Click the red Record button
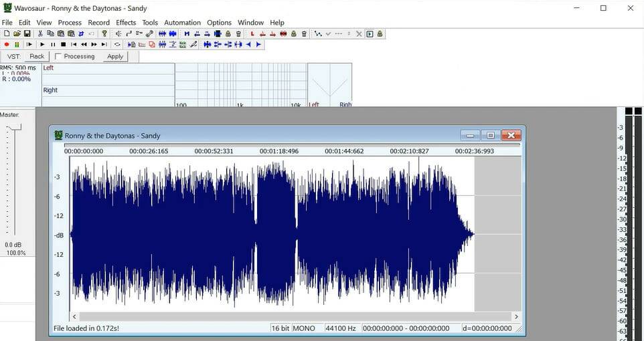The height and width of the screenshot is (341, 644). click(7, 45)
